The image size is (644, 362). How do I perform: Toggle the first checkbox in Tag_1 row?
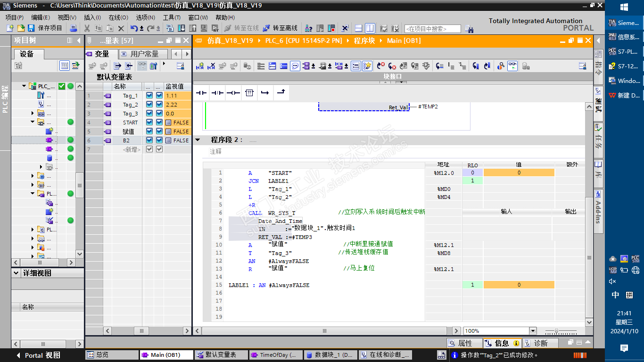(x=149, y=96)
